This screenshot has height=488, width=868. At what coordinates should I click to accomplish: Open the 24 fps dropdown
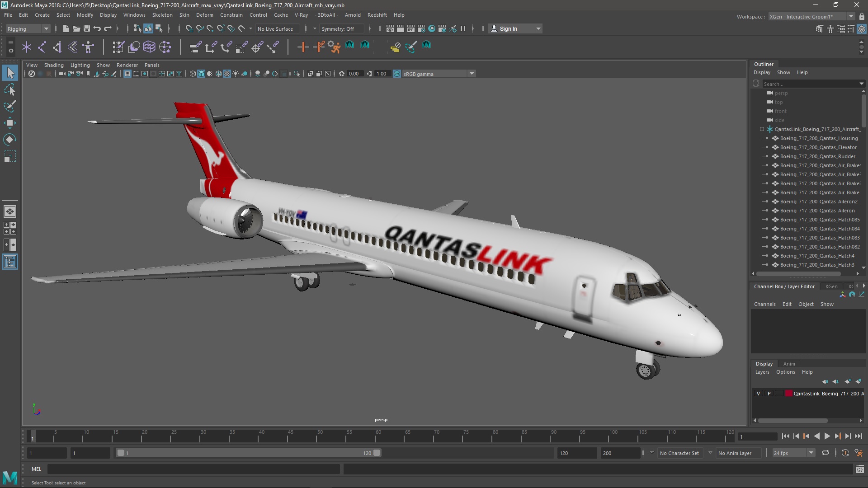793,453
